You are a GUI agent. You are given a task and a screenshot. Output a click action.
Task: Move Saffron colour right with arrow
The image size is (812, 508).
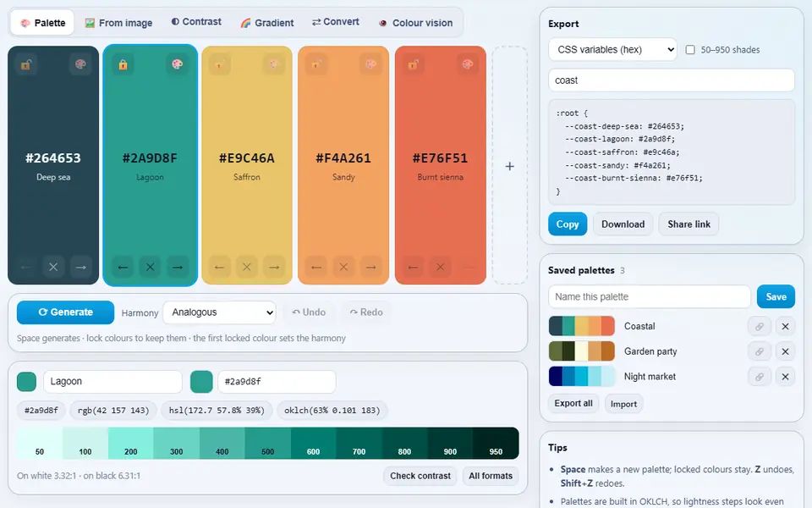click(x=274, y=267)
